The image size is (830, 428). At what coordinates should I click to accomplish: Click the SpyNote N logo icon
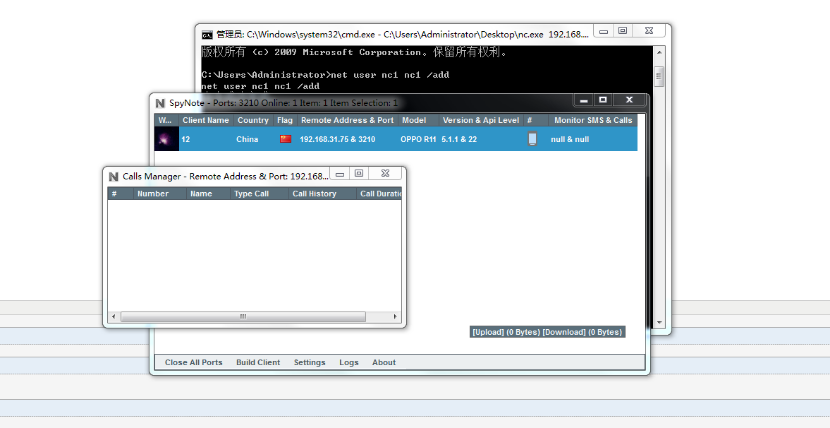pos(160,103)
